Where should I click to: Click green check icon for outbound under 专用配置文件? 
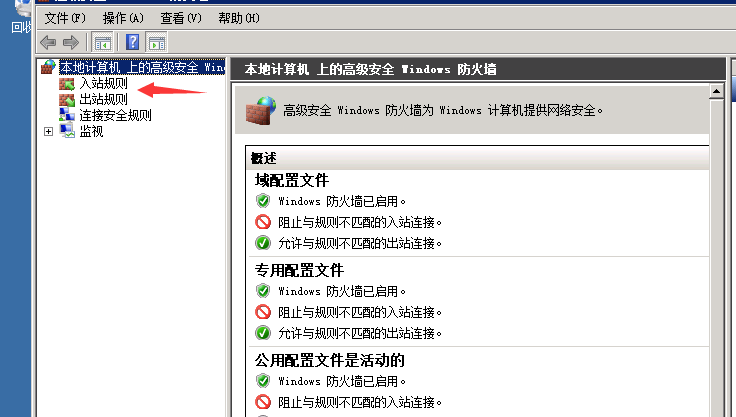point(263,333)
